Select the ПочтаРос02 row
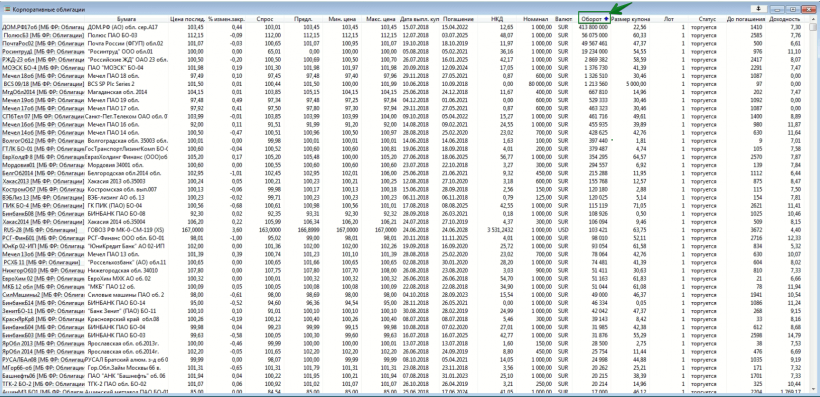820x397 pixels. tap(405, 43)
